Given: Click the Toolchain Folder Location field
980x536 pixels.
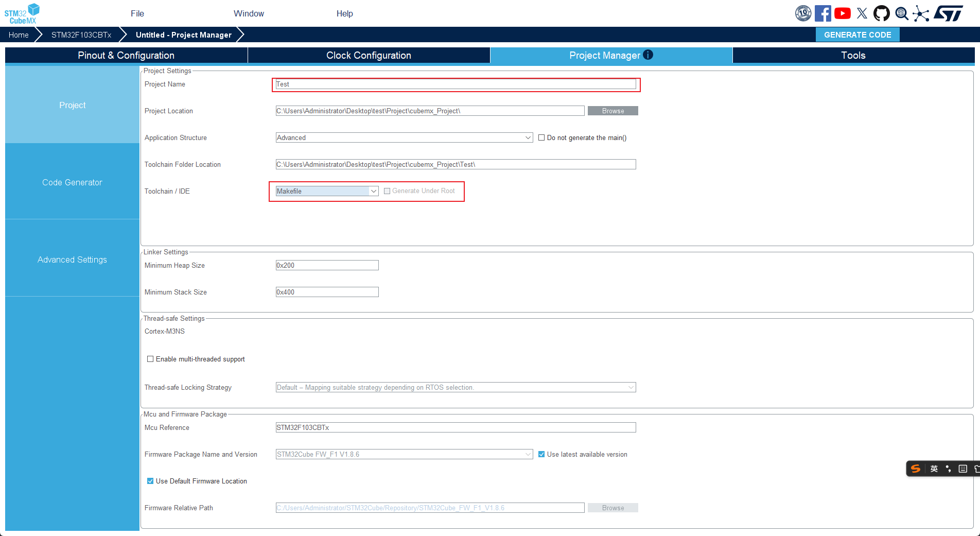Looking at the screenshot, I should 456,164.
